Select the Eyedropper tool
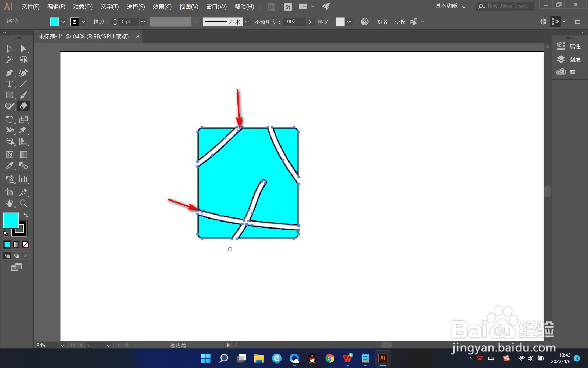 (10, 166)
